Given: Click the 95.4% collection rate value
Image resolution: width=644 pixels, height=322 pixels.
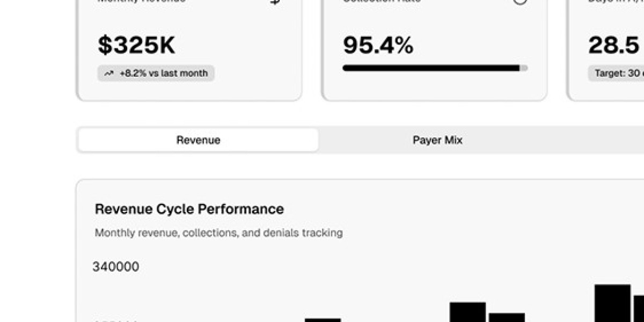Looking at the screenshot, I should pyautogui.click(x=379, y=46).
